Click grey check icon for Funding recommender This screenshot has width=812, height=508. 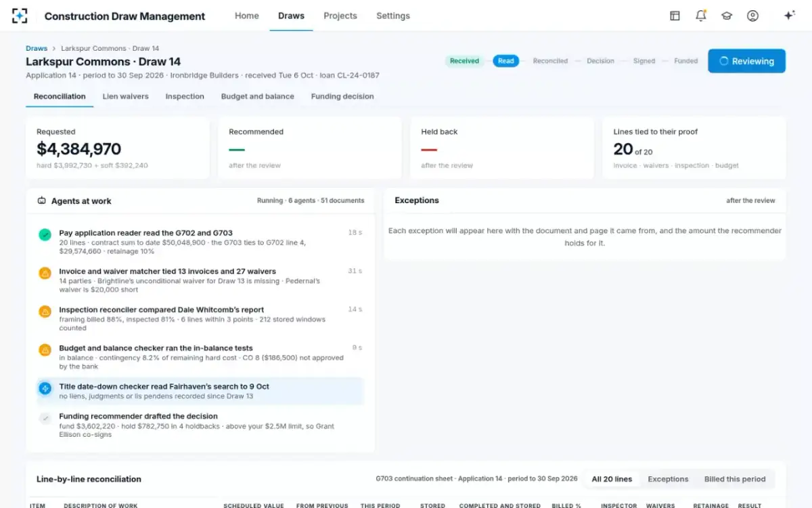click(45, 419)
